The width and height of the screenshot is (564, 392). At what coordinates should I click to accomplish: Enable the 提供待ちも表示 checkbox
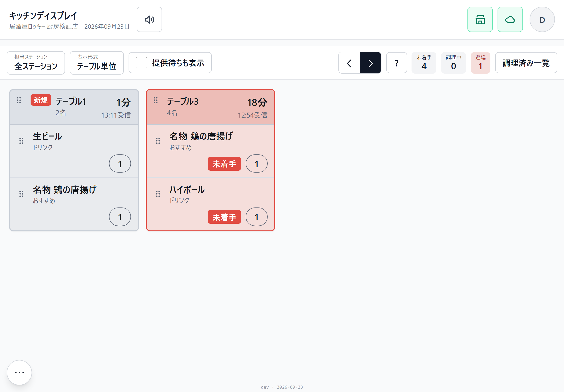pos(141,63)
